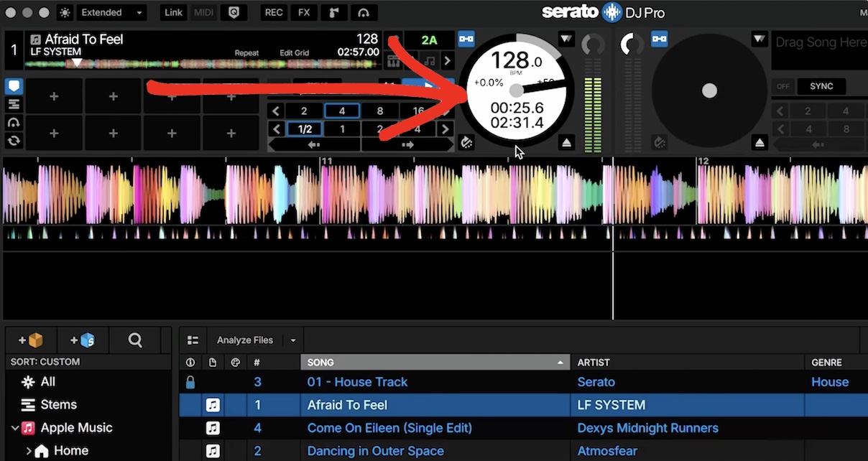Open the library search magnifier
868x461 pixels.
(135, 340)
